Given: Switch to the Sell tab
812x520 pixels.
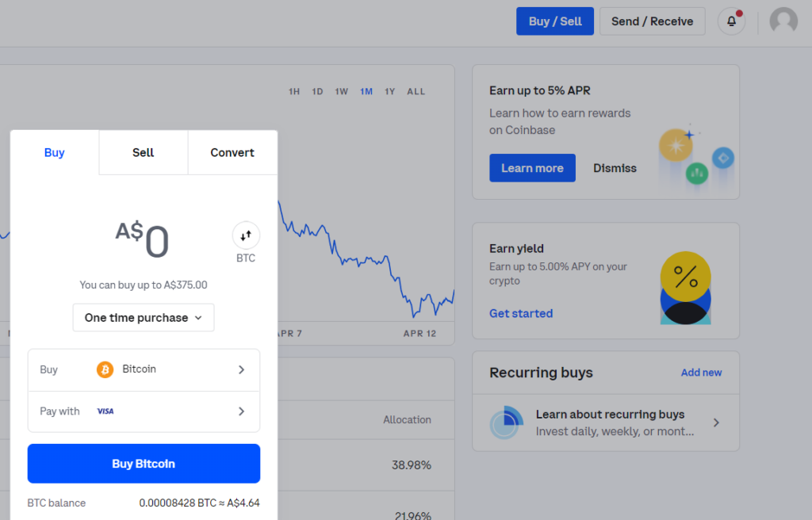Looking at the screenshot, I should (143, 152).
